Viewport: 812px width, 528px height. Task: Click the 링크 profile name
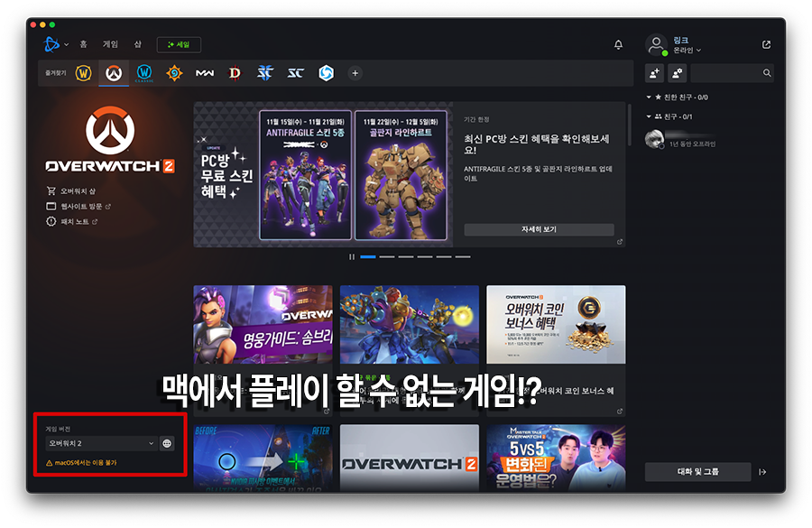coord(680,40)
